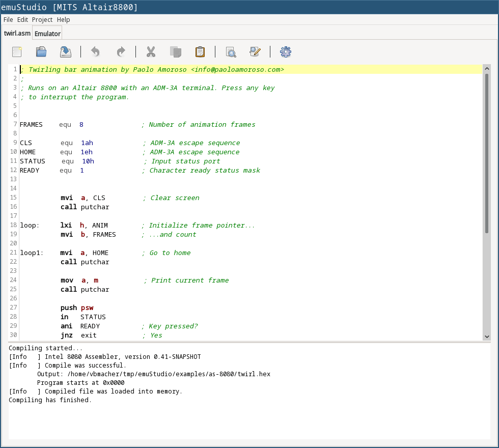Click 'Compiling has finished.' message
499x448 pixels.
[x=50, y=400]
